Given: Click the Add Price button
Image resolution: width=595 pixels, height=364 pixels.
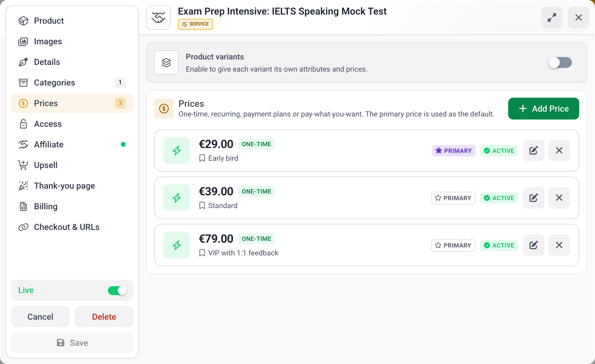Looking at the screenshot, I should (x=543, y=109).
